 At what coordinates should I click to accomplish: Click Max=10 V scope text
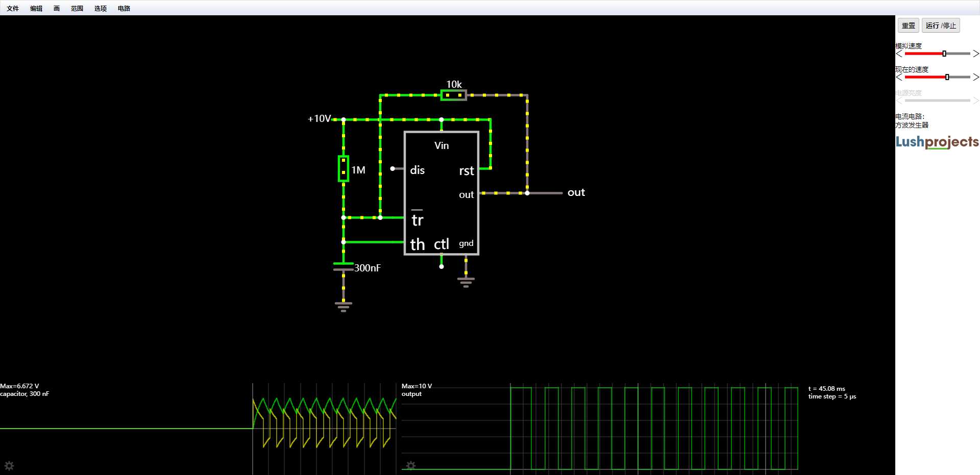tap(416, 386)
